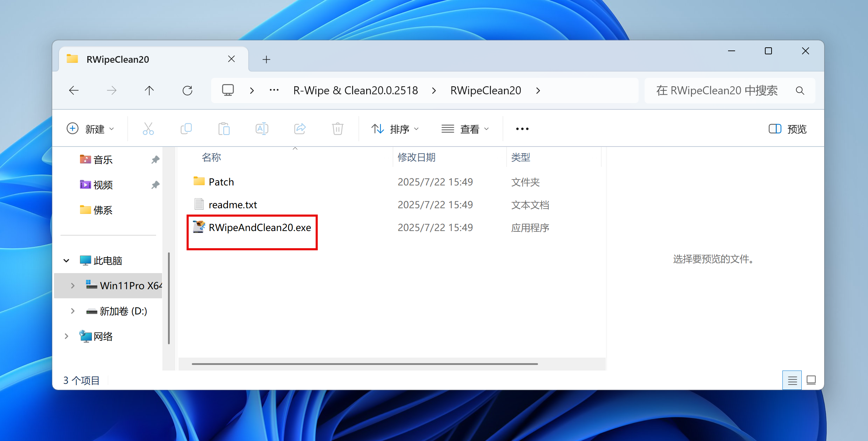This screenshot has height=441, width=868.
Task: Click the search RWipeClean20 field
Action: 717,91
